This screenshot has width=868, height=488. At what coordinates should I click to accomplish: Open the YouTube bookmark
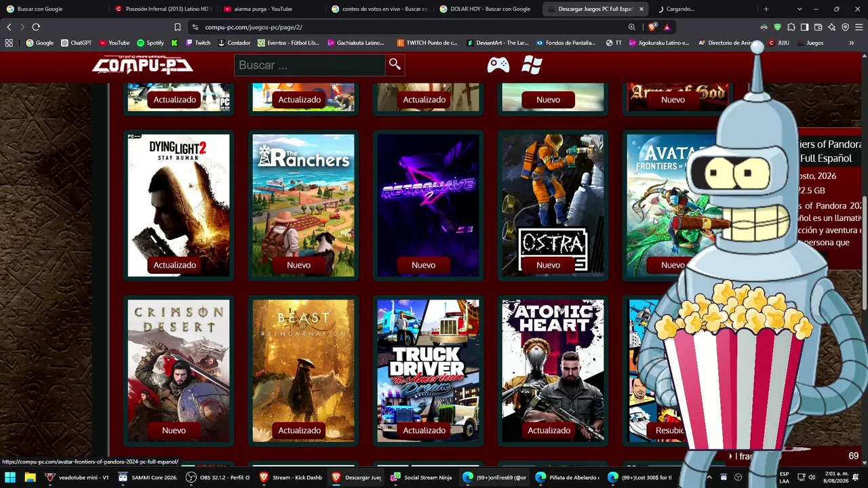click(114, 43)
